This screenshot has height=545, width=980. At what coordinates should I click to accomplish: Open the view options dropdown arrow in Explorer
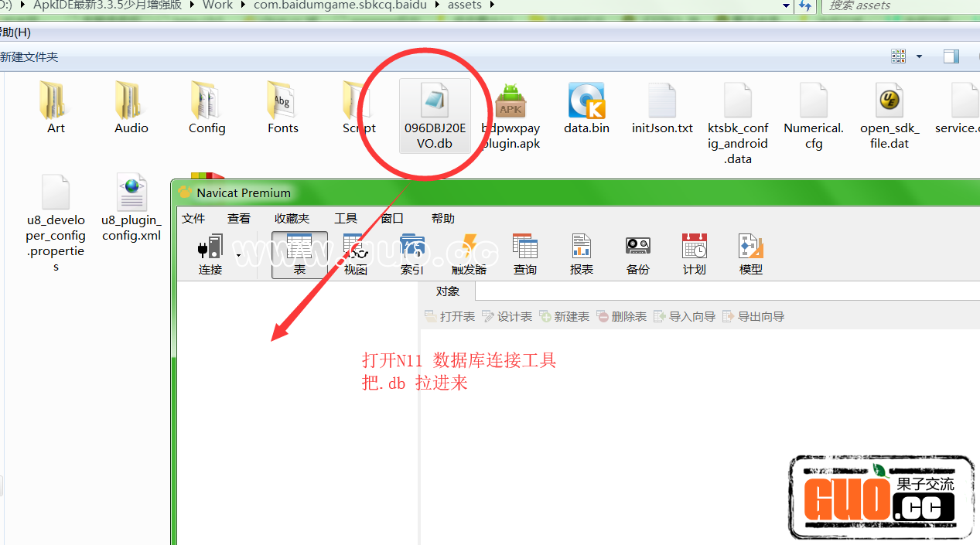pyautogui.click(x=919, y=56)
